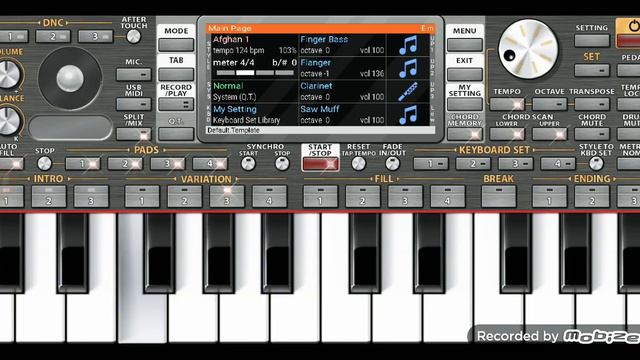Screen dimensions: 640x360
Task: Select Ending 2 button
Action: 592,197
